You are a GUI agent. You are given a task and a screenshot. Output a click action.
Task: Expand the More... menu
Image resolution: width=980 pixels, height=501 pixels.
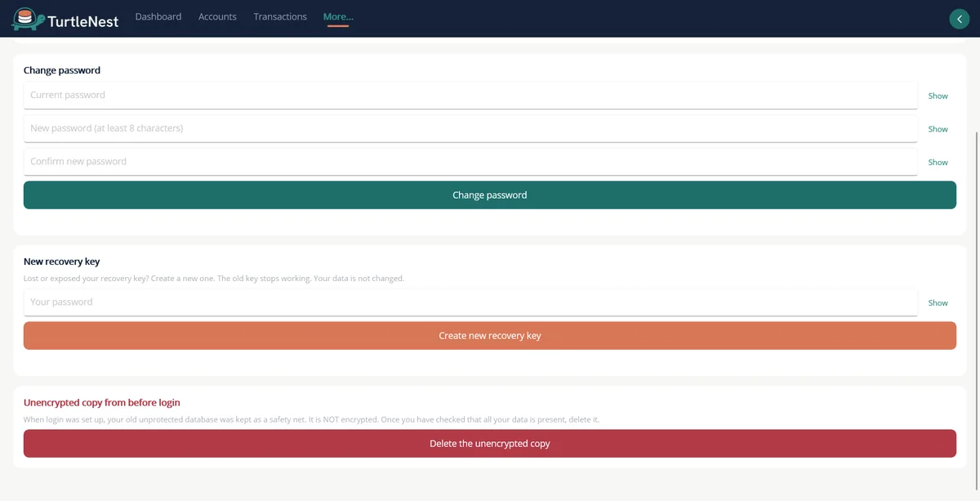point(338,16)
